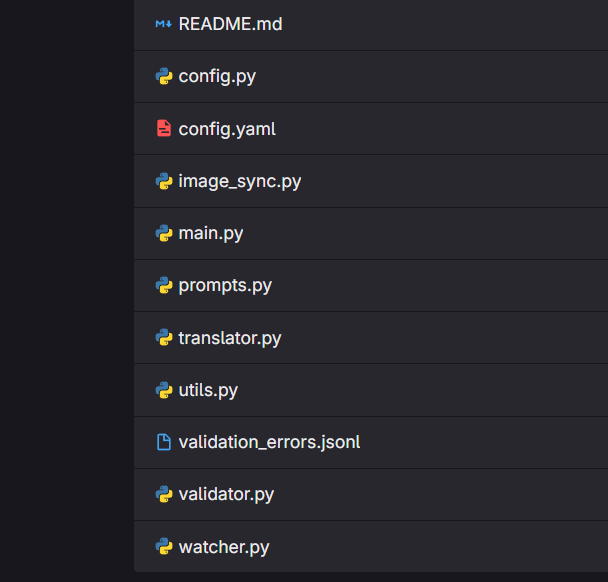Open the validation_errors.jsonl file
Viewport: 608px width, 582px height.
269,442
